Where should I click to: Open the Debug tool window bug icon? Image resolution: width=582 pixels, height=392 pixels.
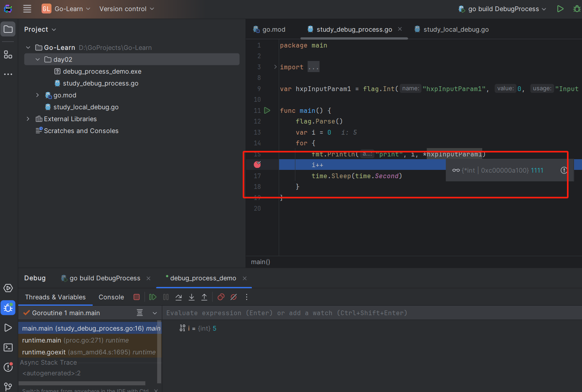coord(8,308)
